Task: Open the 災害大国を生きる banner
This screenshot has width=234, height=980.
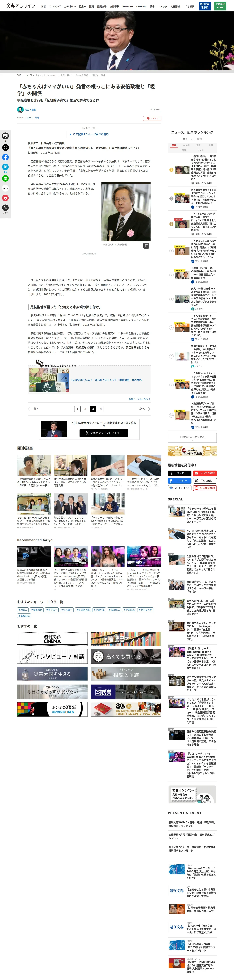Action: 52,674
